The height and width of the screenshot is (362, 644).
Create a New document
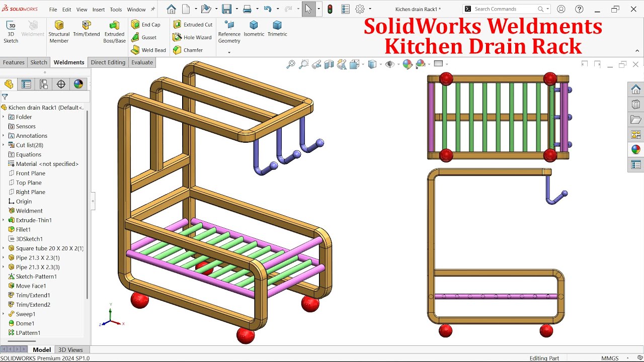tap(186, 9)
